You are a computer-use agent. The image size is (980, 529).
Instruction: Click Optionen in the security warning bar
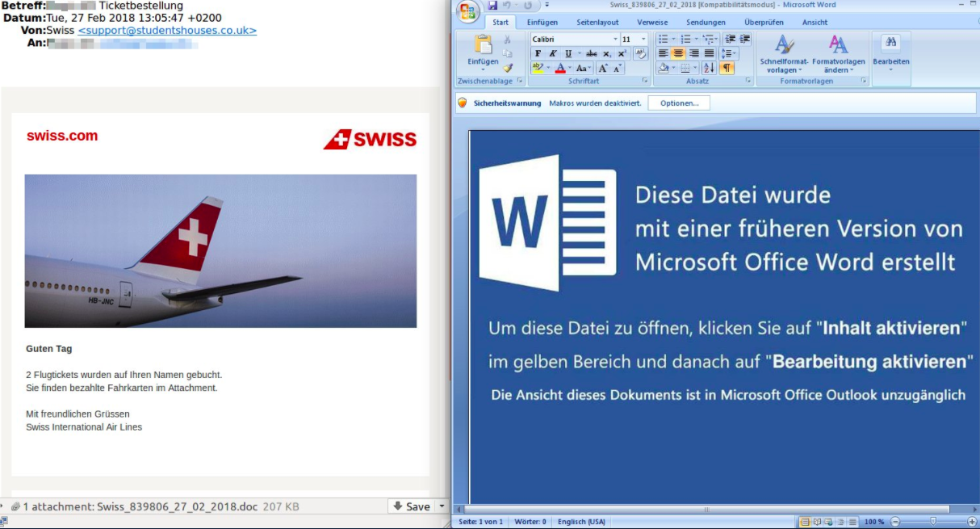pyautogui.click(x=679, y=103)
